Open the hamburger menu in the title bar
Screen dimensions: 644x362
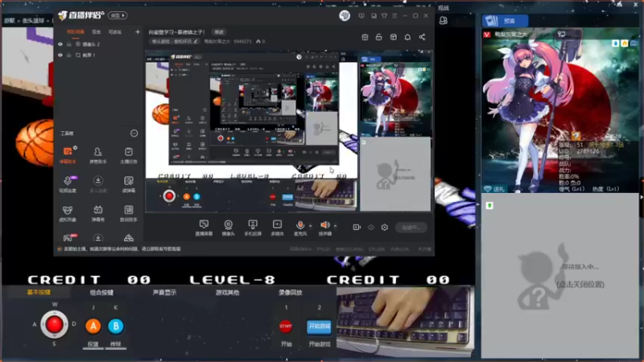coord(394,15)
